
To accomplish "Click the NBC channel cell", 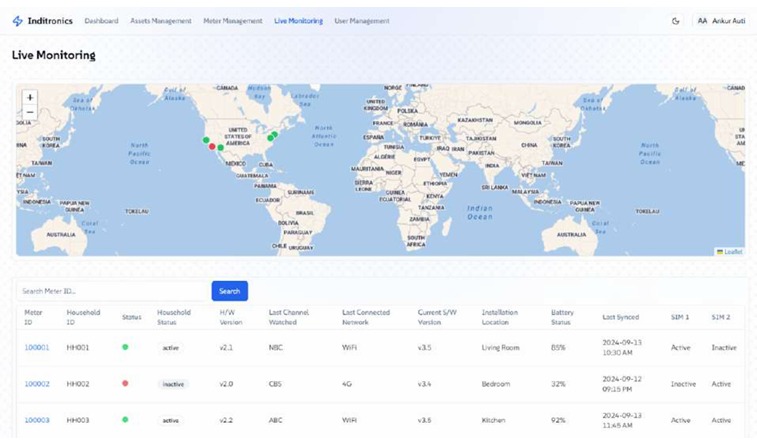I will click(x=276, y=347).
